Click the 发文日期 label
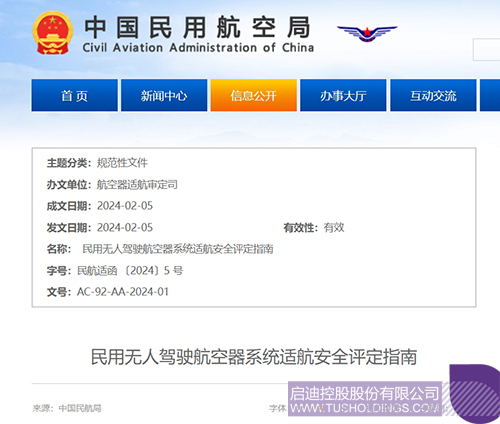Image resolution: width=500 pixels, height=424 pixels. (x=69, y=228)
